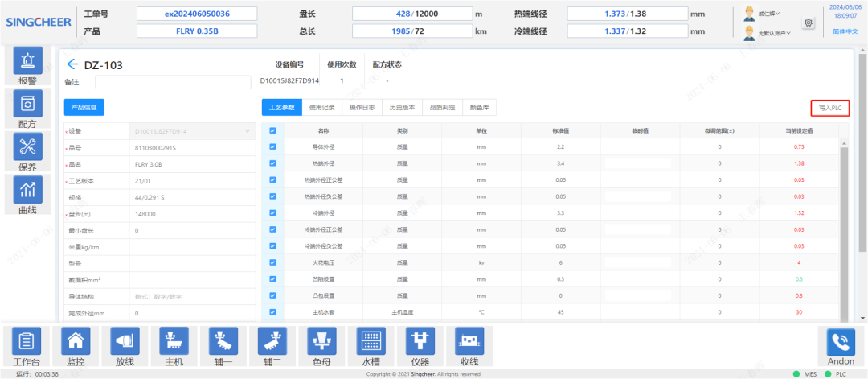Image resolution: width=868 pixels, height=379 pixels.
Task: Click the upper worker avatar icon
Action: click(750, 14)
